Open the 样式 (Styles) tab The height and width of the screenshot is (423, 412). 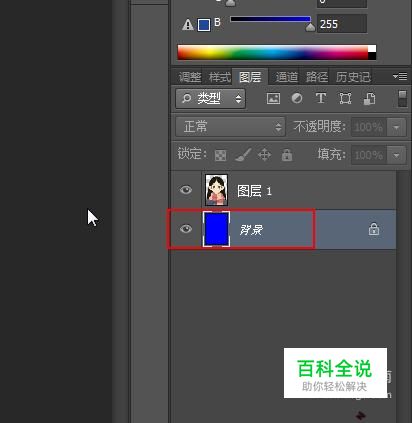point(219,77)
